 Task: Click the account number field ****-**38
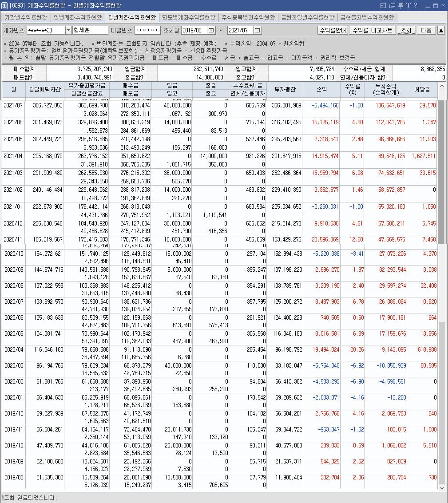pyautogui.click(x=46, y=30)
